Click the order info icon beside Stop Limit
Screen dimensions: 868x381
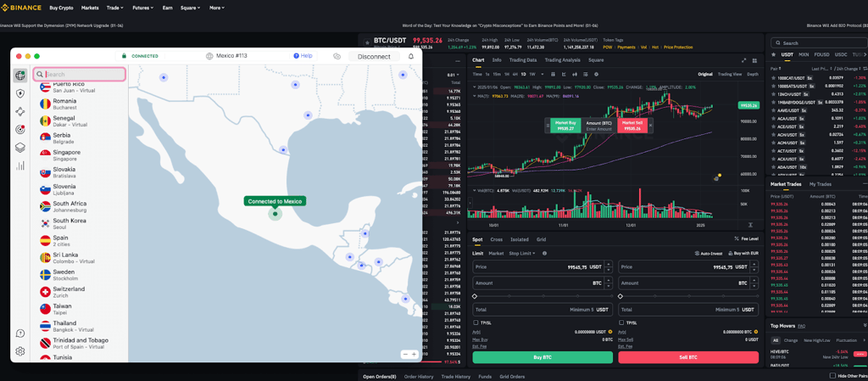tap(545, 253)
